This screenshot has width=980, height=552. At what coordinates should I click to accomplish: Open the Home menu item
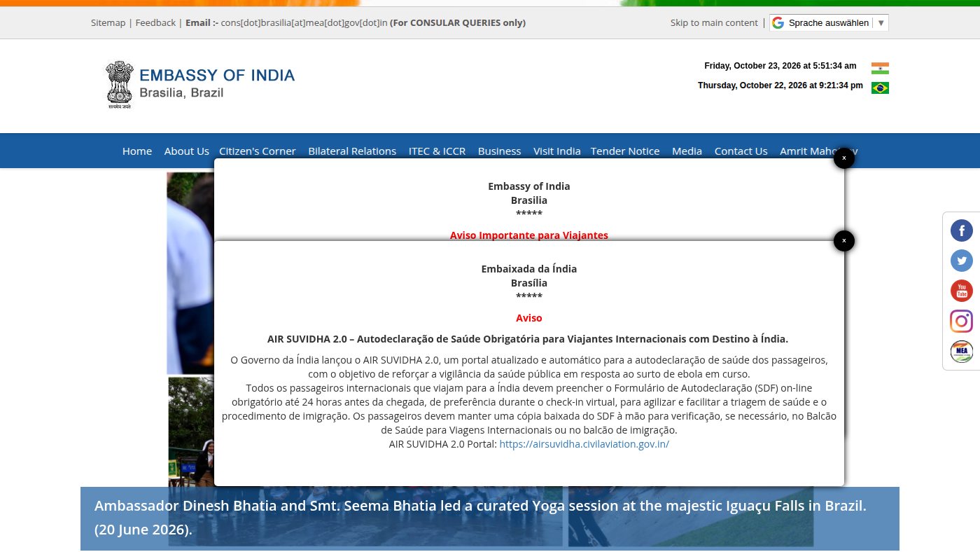[x=137, y=151]
